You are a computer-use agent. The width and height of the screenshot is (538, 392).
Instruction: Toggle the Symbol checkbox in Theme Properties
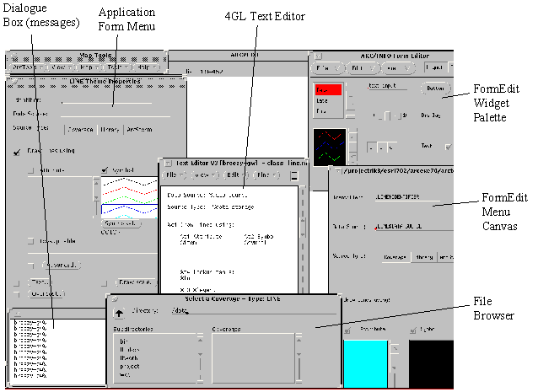point(105,169)
